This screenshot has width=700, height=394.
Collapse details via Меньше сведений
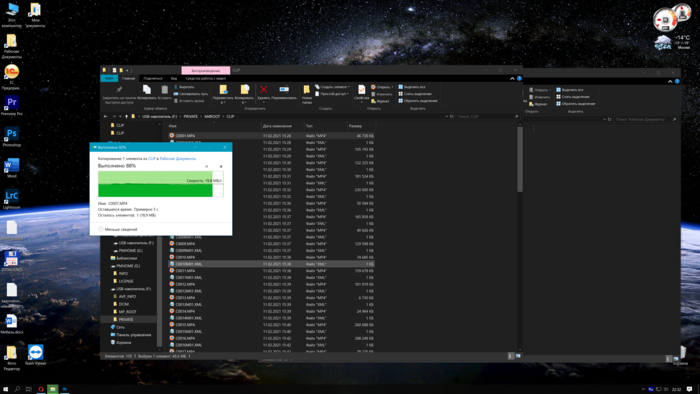[118, 229]
